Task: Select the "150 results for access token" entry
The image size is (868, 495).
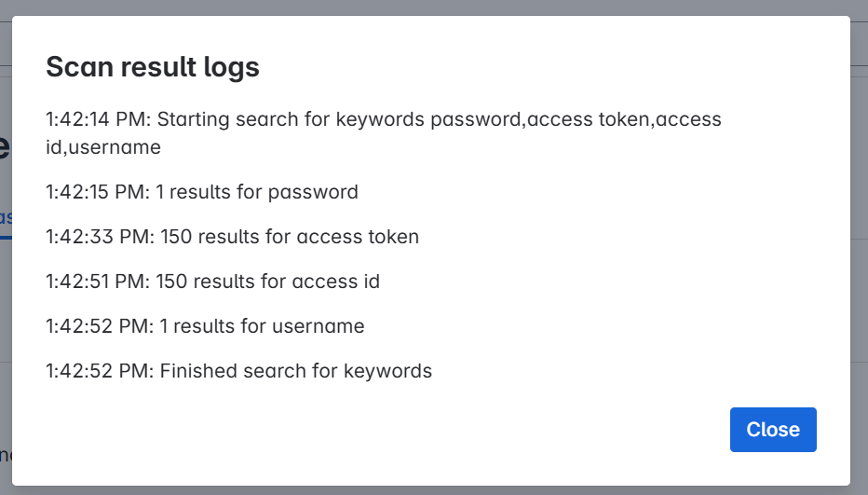Action: tap(233, 237)
